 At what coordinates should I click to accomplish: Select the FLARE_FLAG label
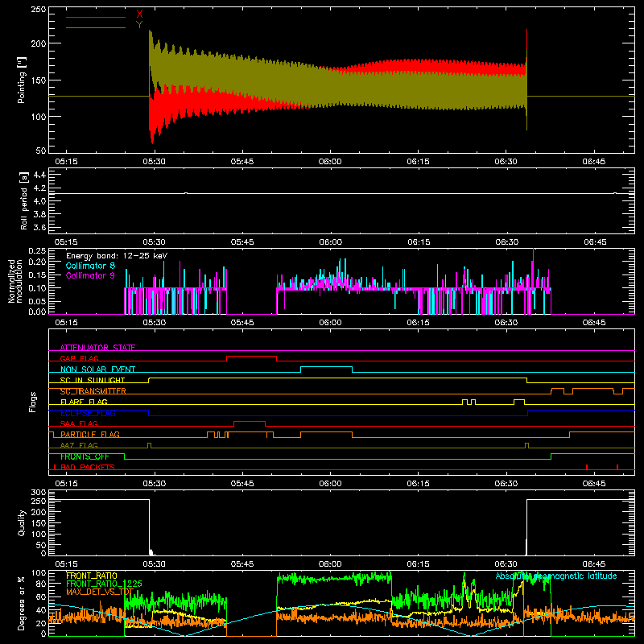pyautogui.click(x=84, y=402)
